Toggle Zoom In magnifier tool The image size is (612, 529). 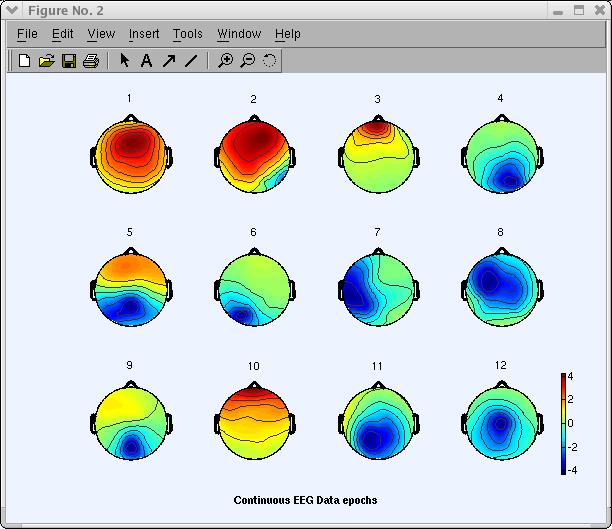pyautogui.click(x=226, y=61)
